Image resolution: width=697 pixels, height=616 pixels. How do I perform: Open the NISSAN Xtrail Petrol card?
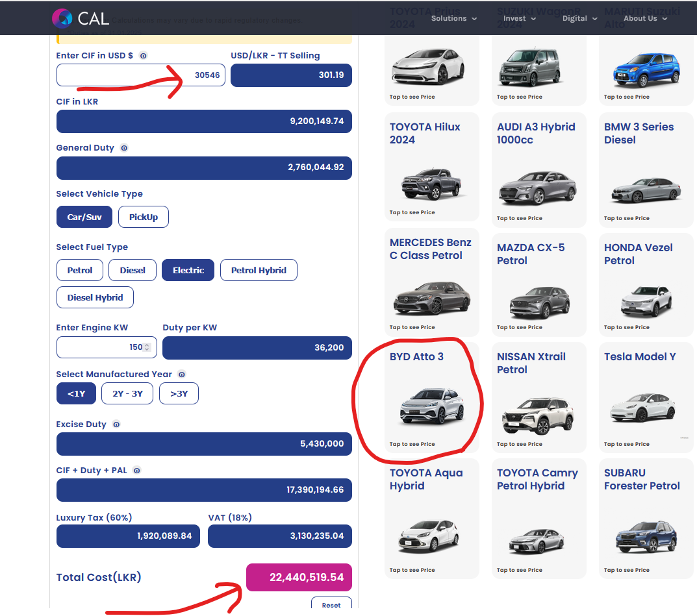pos(539,397)
